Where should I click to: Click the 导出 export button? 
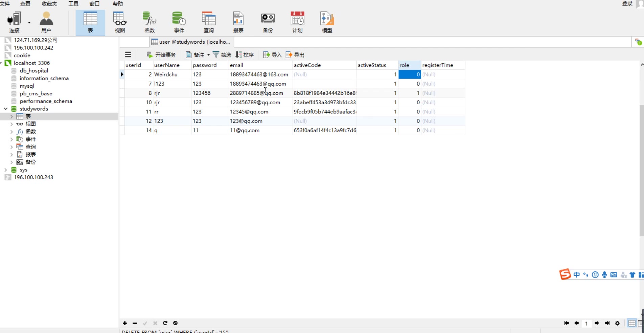pos(295,55)
